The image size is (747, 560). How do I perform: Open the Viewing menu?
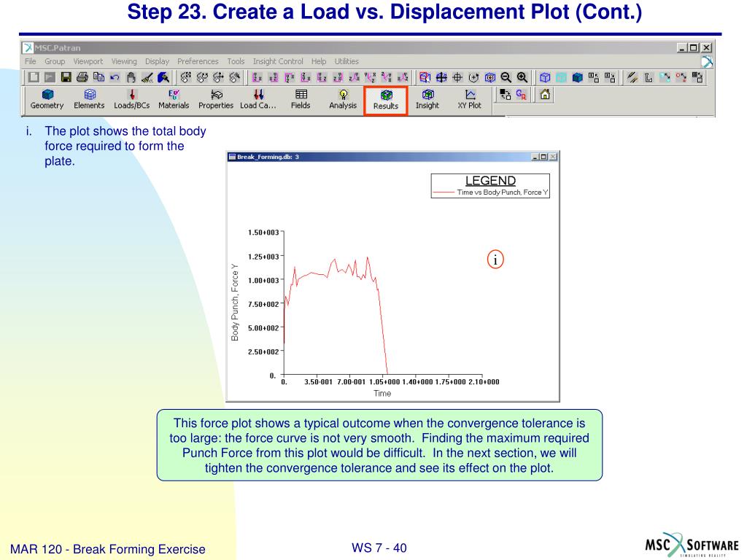point(124,61)
